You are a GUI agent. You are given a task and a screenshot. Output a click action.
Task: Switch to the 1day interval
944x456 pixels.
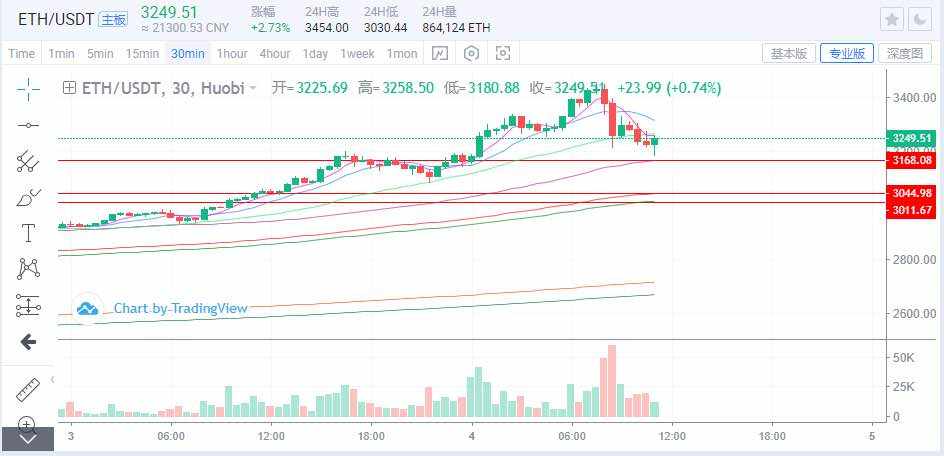pyautogui.click(x=315, y=54)
